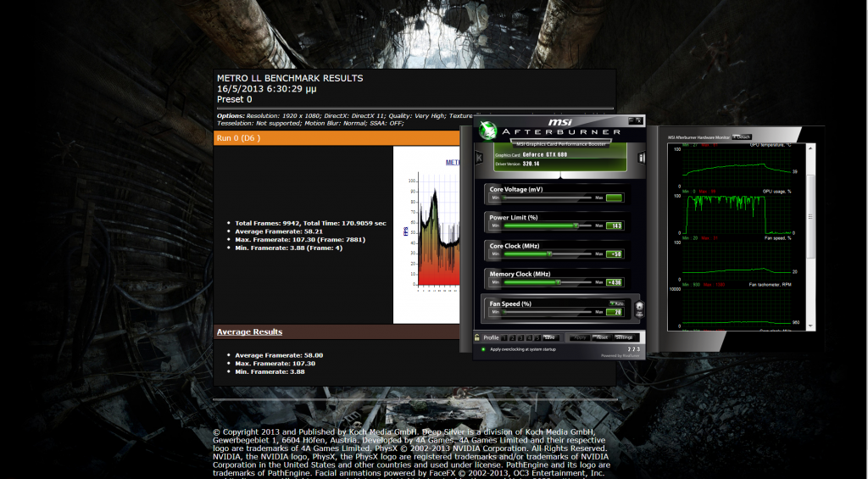Screen dimensions: 868x479
Task: Click the Save profile button
Action: [549, 337]
